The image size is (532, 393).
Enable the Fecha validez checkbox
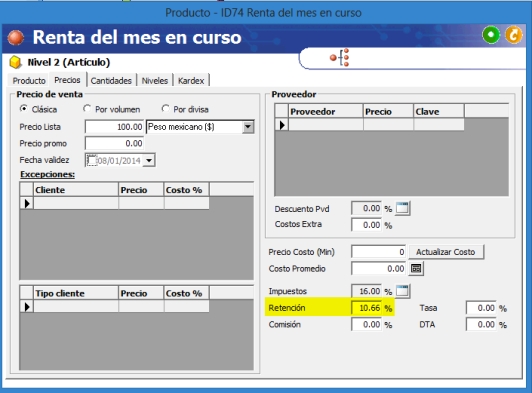[92, 160]
